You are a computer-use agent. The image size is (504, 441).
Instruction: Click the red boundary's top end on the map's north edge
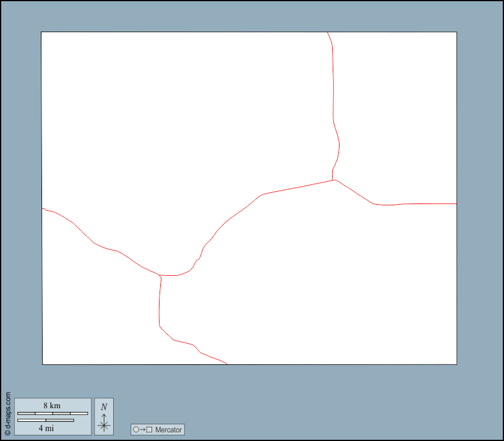(327, 32)
